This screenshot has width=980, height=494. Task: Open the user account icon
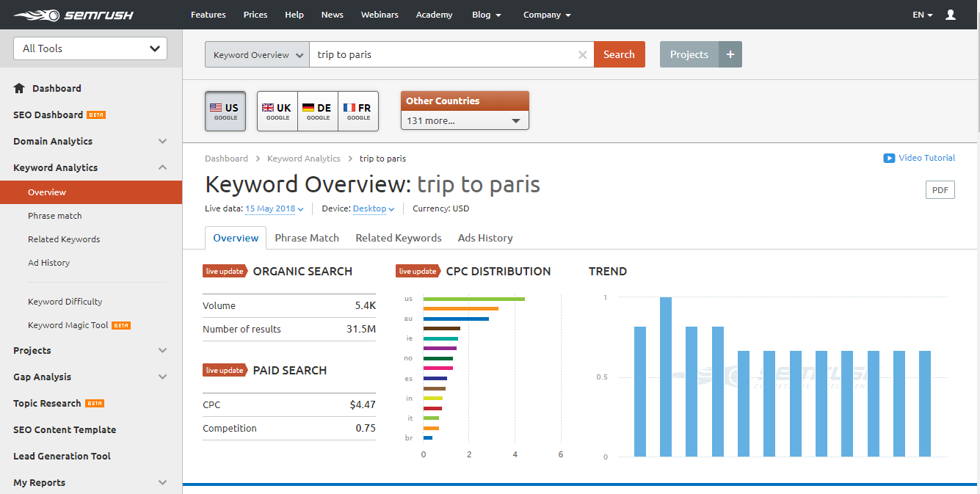pyautogui.click(x=951, y=15)
